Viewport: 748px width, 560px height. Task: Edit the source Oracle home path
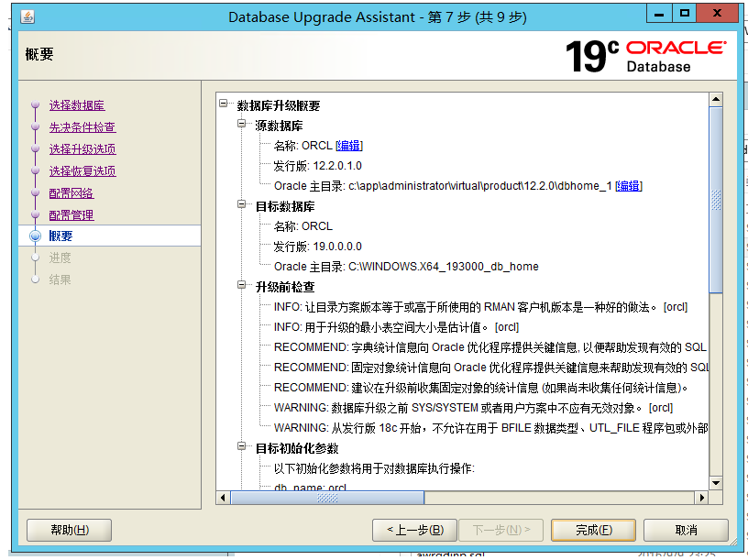click(x=632, y=185)
